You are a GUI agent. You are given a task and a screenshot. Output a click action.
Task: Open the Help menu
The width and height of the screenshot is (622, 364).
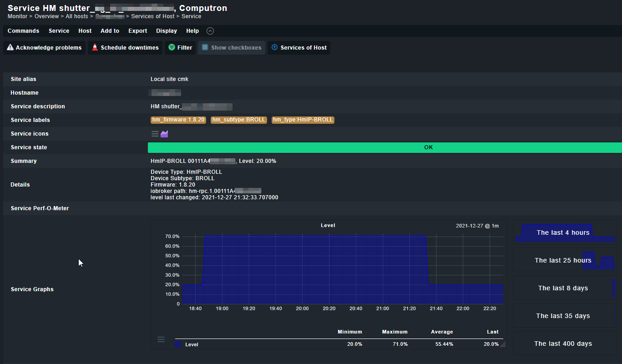pyautogui.click(x=192, y=31)
